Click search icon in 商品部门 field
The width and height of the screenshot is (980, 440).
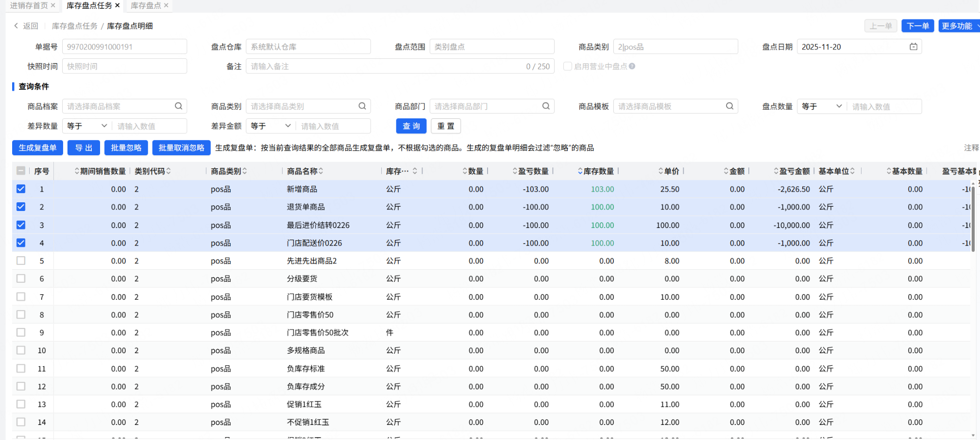[546, 106]
